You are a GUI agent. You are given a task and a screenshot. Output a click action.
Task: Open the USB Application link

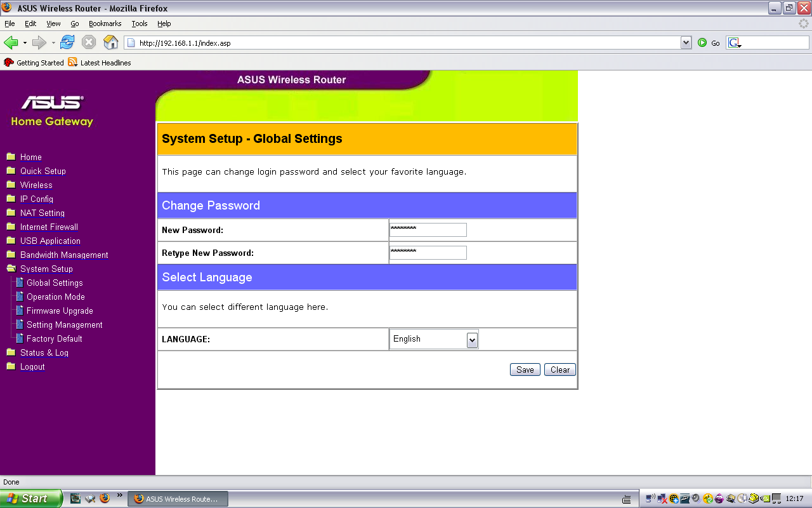pyautogui.click(x=50, y=241)
